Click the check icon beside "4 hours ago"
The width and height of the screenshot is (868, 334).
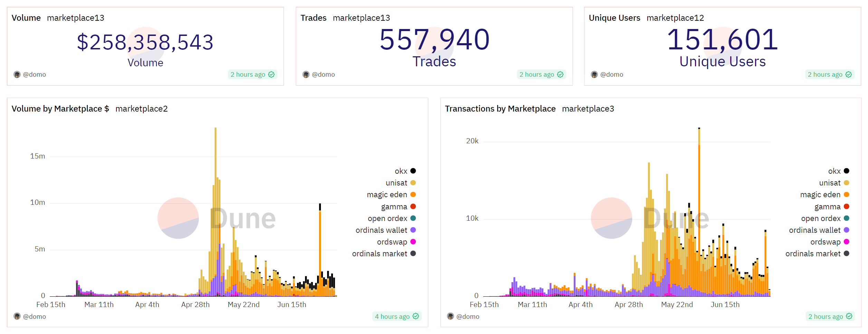pos(416,316)
